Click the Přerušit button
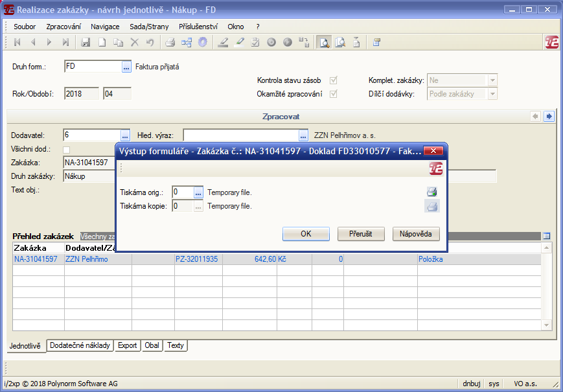Image resolution: width=563 pixels, height=392 pixels. click(361, 234)
